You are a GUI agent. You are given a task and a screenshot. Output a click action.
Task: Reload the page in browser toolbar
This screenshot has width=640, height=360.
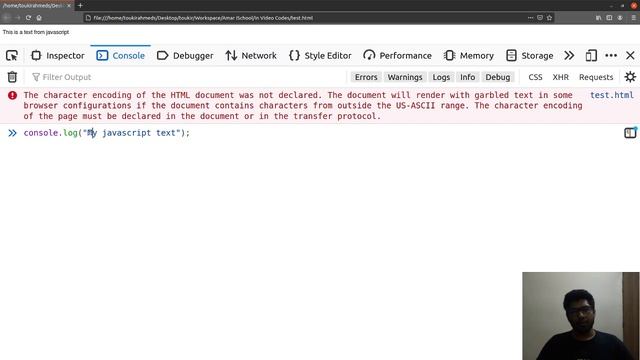click(x=28, y=18)
